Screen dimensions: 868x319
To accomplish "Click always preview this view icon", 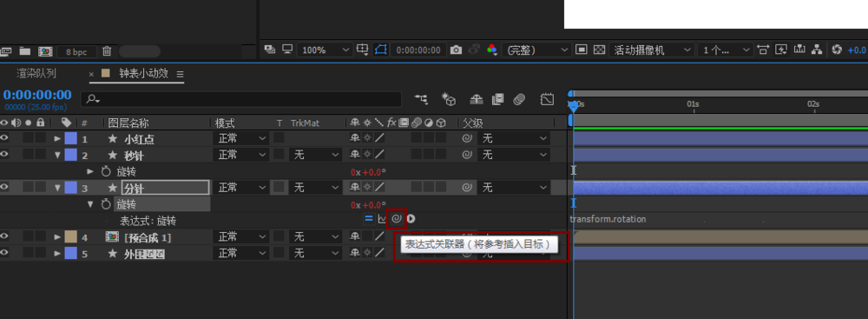I will pos(270,50).
